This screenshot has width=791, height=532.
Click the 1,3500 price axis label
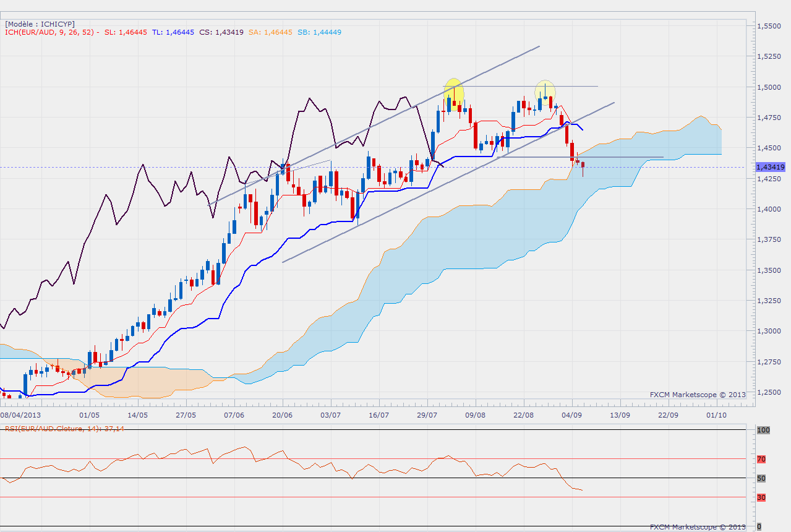pos(769,270)
